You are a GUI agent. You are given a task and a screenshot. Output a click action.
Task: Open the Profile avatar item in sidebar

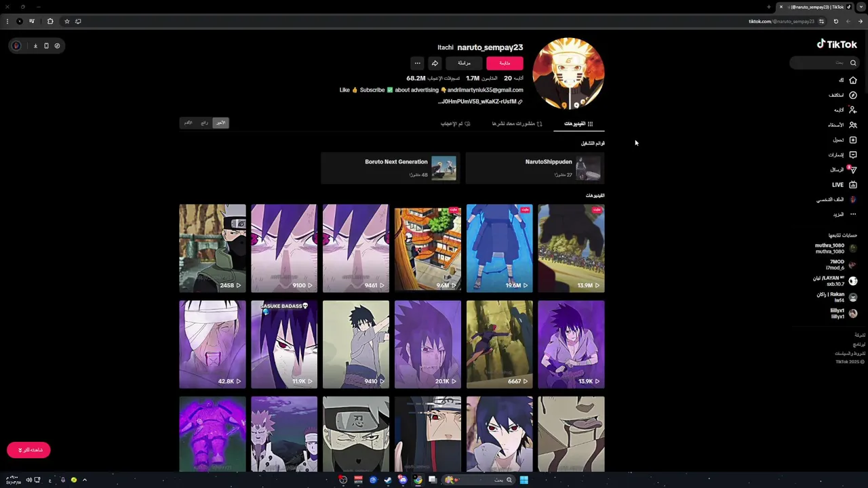(x=853, y=199)
